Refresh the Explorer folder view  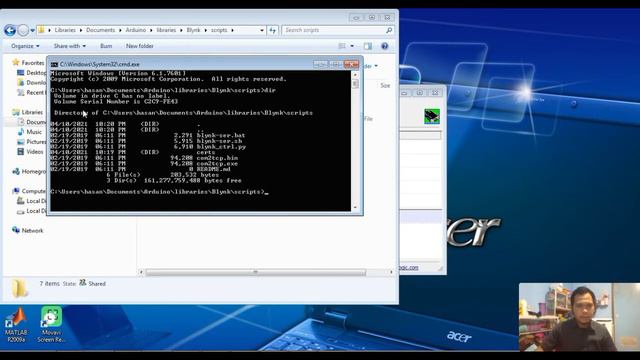click(x=273, y=30)
